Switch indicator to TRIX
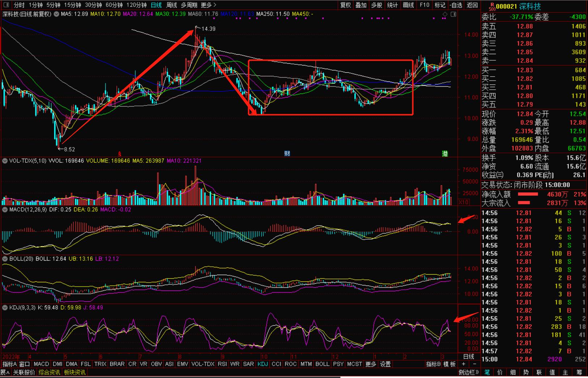This screenshot has height=378, width=588. pos(100,364)
